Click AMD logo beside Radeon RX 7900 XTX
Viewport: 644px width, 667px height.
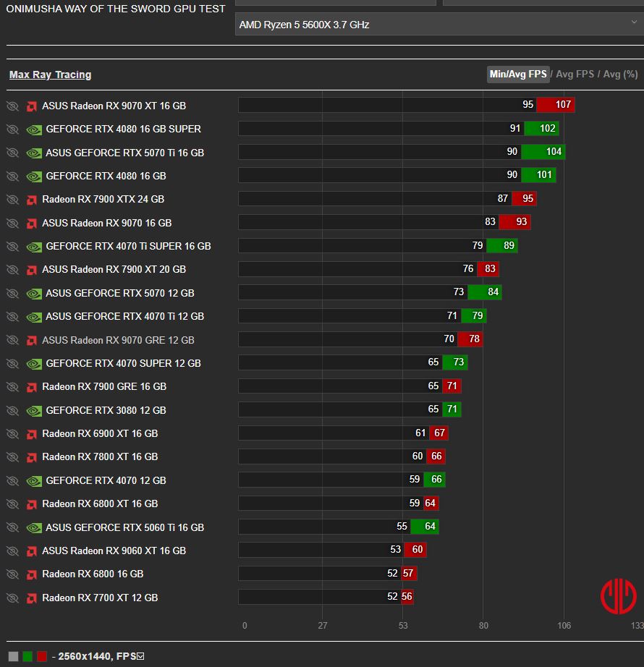32,200
